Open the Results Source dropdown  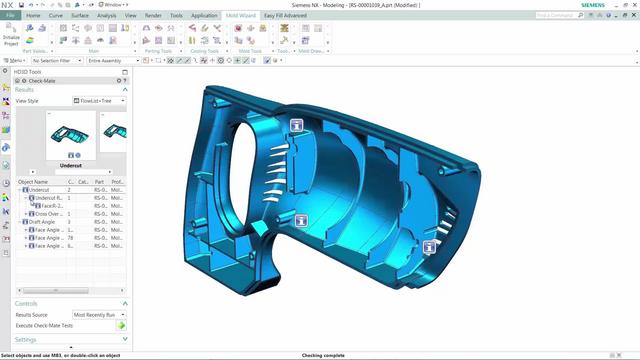99,315
